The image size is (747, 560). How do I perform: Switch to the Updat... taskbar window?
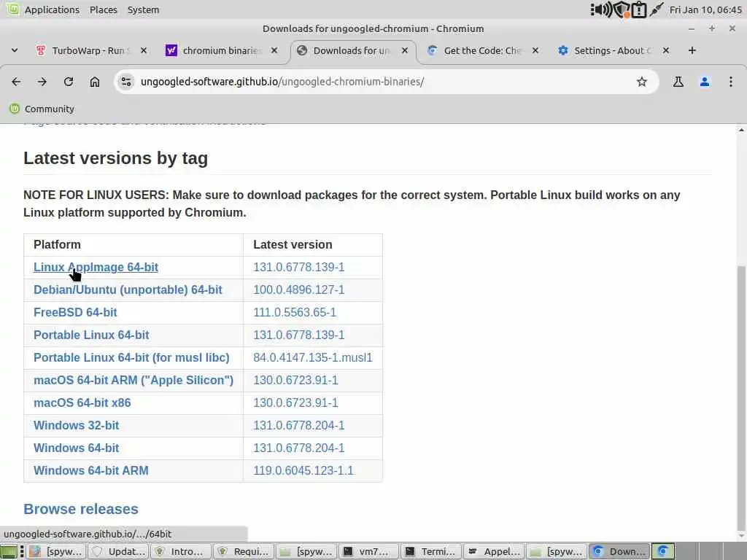(119, 551)
